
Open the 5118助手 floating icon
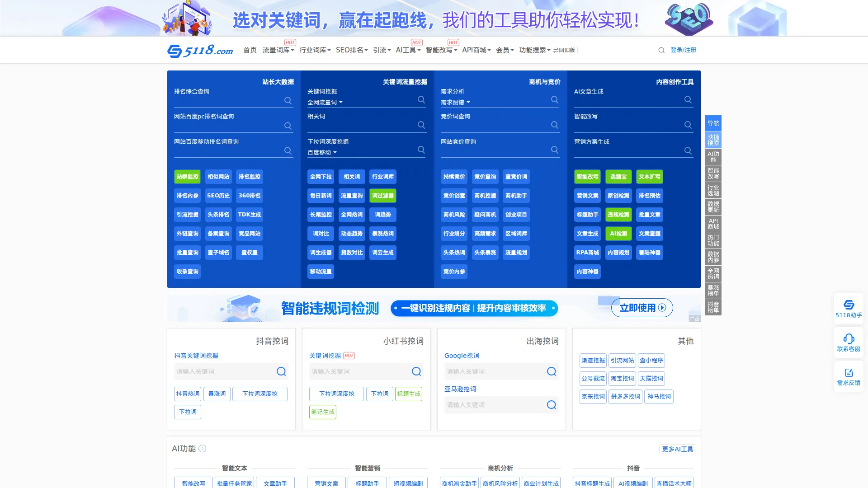849,309
